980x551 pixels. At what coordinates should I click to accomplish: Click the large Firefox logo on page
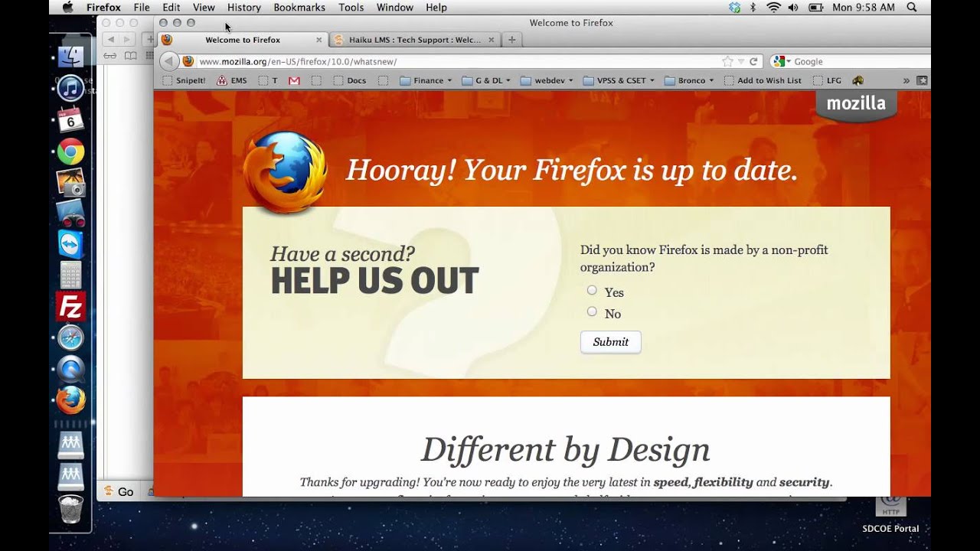(x=285, y=171)
